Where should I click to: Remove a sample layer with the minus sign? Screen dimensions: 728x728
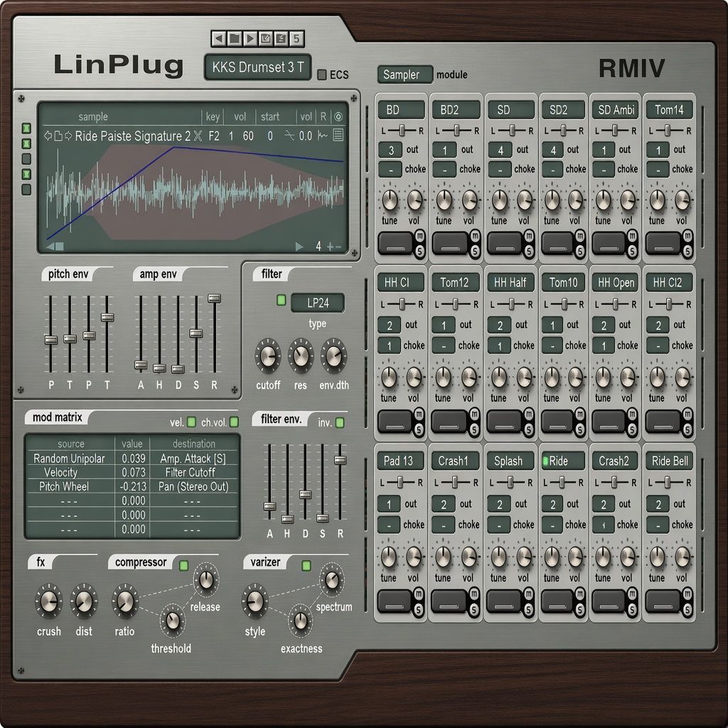(338, 247)
